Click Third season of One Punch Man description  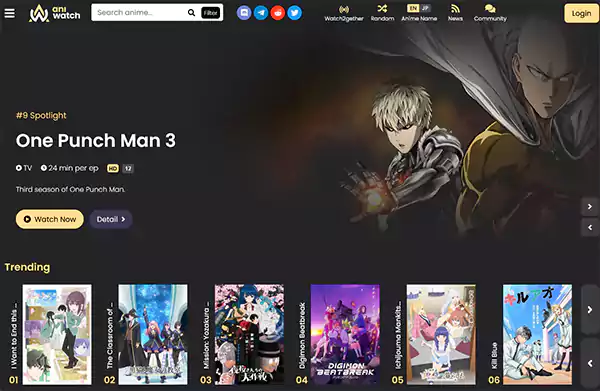[x=70, y=189]
